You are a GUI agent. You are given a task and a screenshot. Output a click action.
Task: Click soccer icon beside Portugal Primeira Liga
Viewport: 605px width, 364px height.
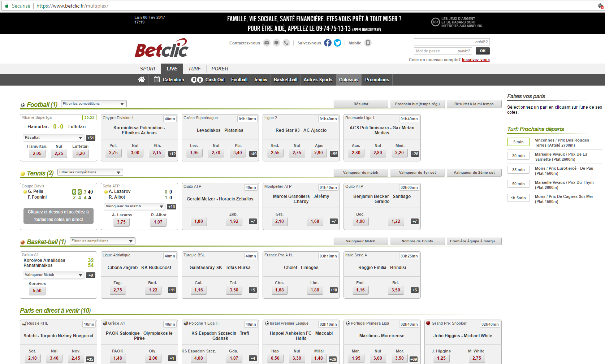[x=347, y=323]
